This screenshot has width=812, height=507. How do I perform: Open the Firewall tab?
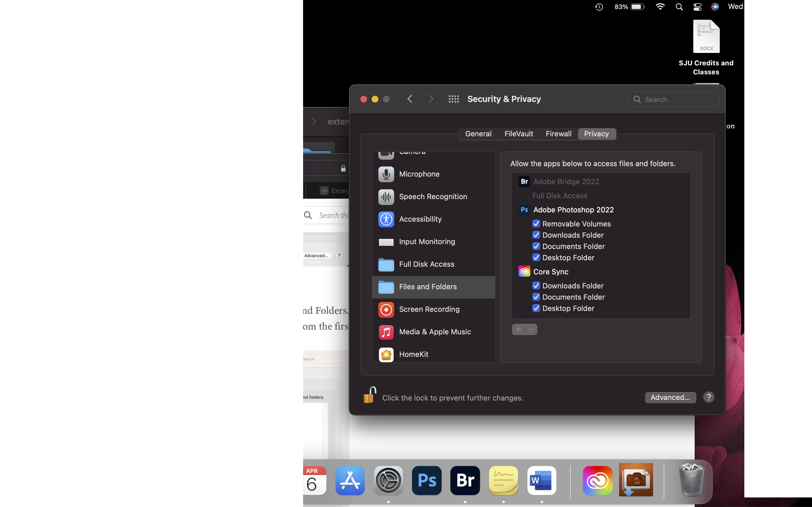tap(558, 134)
